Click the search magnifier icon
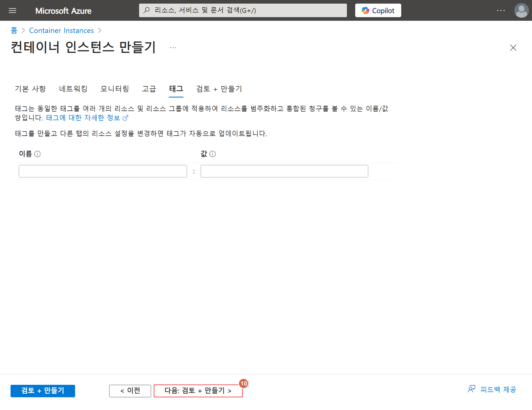Screen dimensions: 532x410 [147, 11]
